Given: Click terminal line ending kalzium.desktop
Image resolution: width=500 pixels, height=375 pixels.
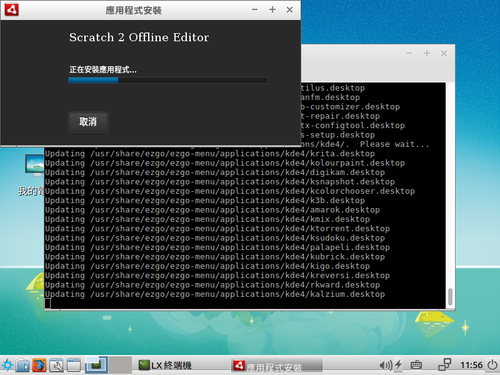Looking at the screenshot, I should click(x=215, y=294).
